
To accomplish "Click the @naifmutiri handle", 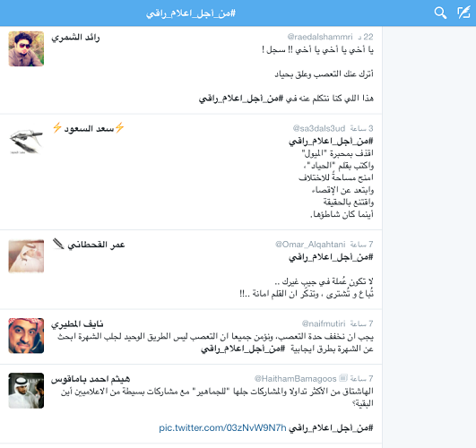I will click(324, 323).
